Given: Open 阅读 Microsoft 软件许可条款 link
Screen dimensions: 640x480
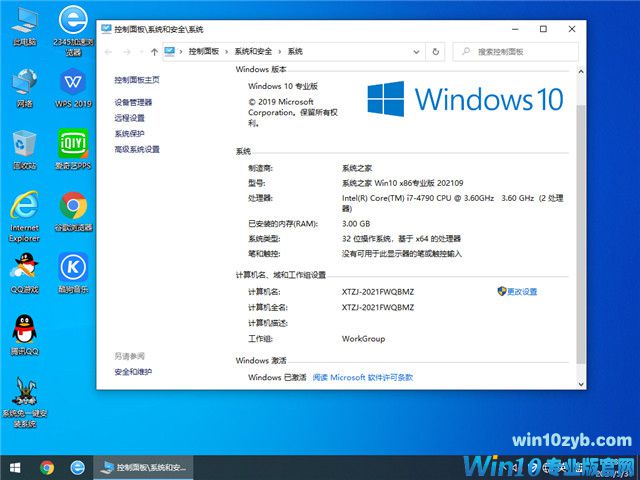Looking at the screenshot, I should coord(363,378).
